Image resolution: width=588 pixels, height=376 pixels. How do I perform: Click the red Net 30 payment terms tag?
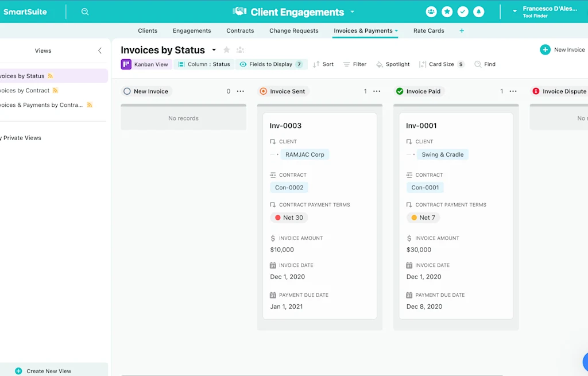coord(289,218)
